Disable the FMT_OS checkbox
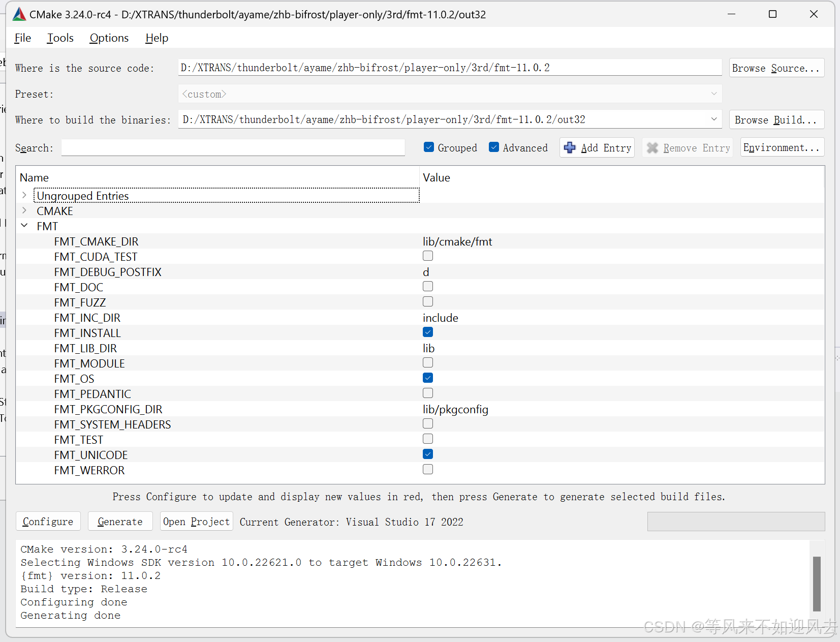Screen dimensions: 840x642 (x=428, y=378)
